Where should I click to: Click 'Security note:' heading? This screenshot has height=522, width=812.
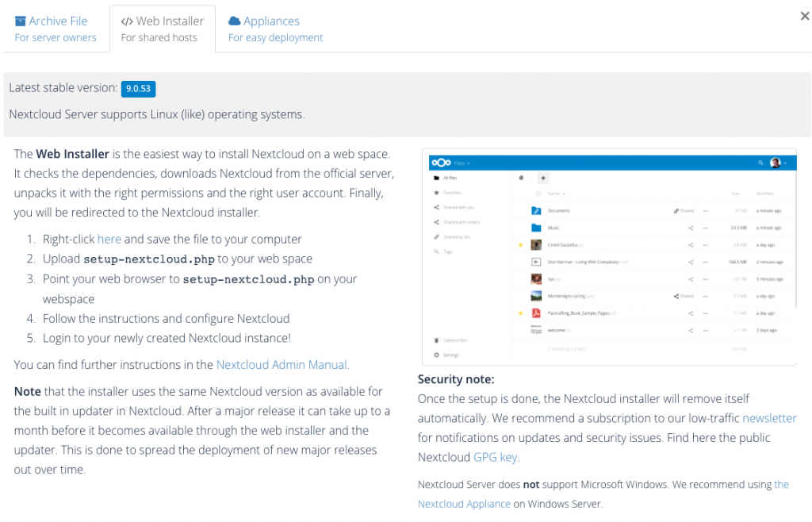coord(456,379)
